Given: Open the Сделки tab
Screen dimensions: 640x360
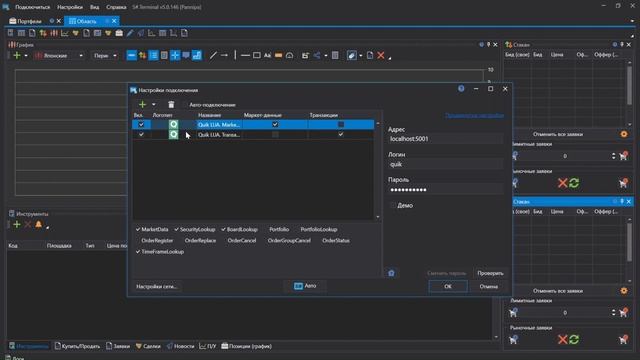Looking at the screenshot, I should pyautogui.click(x=148, y=346).
